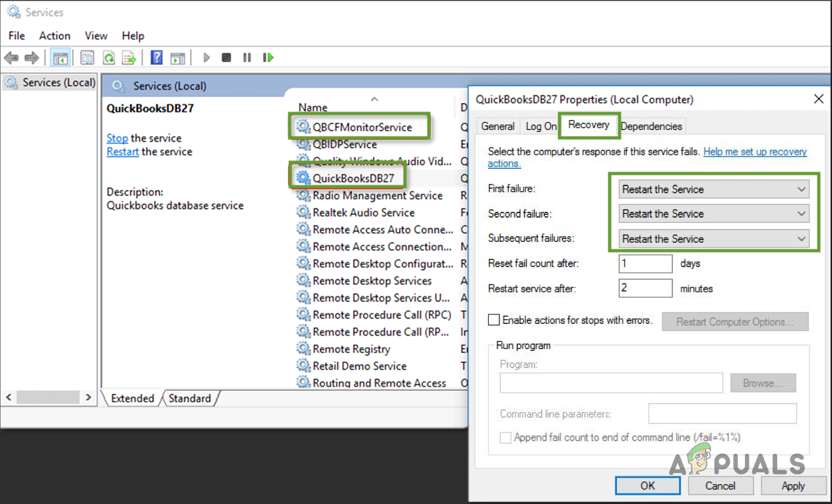832x504 pixels.
Task: Select Radio Management Service row
Action: (x=377, y=195)
